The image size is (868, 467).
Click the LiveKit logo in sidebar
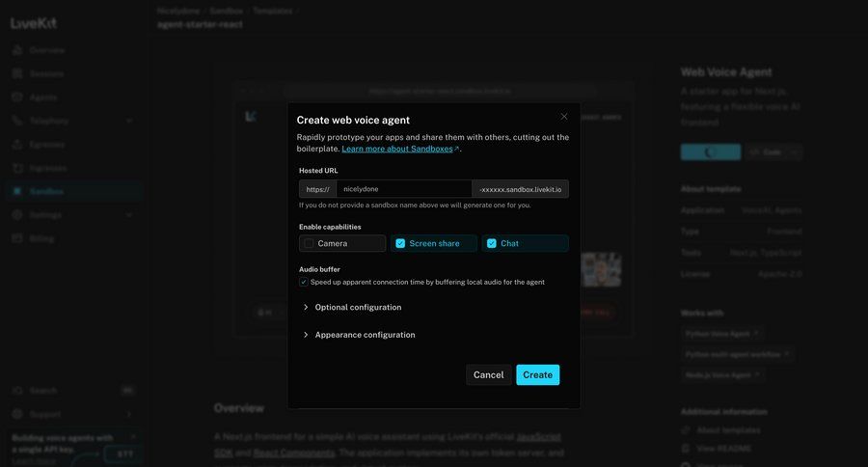(x=33, y=23)
